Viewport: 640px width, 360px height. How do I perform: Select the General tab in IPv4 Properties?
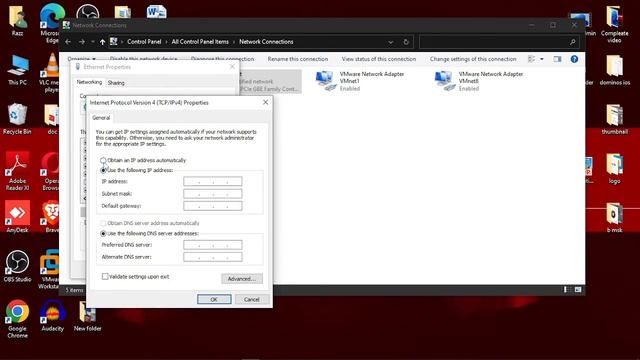pyautogui.click(x=101, y=118)
